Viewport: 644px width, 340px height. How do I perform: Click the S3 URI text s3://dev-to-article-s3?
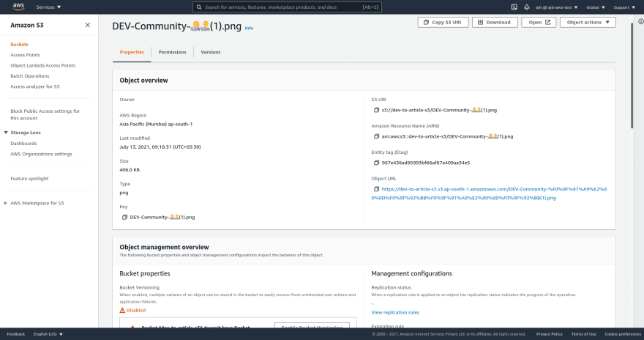coord(440,110)
